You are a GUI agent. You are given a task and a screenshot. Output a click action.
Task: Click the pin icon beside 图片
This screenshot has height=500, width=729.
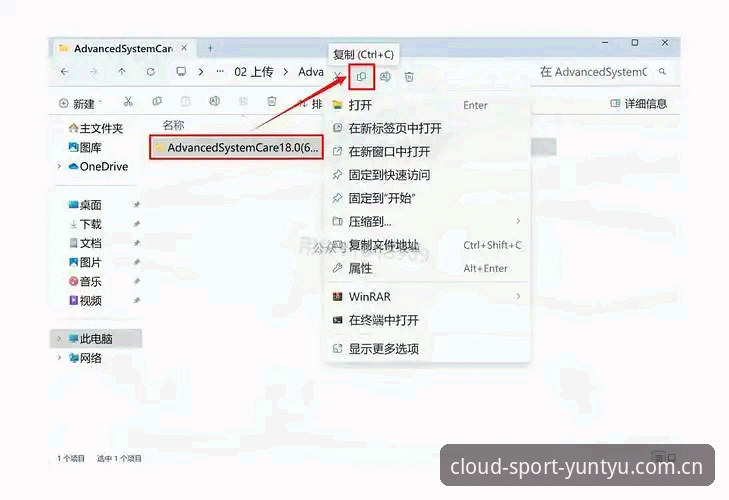pyautogui.click(x=137, y=262)
